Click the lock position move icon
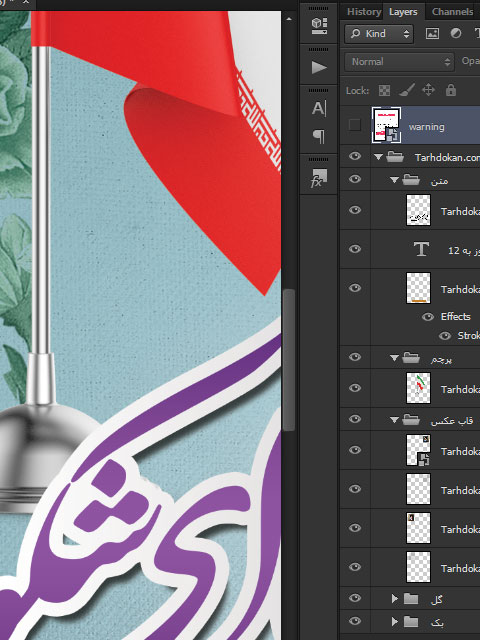Screen dimensions: 480x640 428,90
